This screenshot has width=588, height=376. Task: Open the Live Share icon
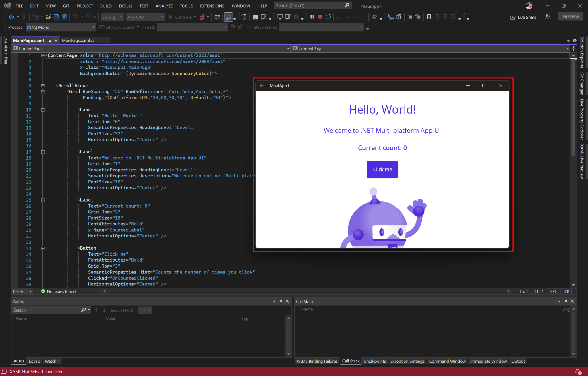click(x=513, y=17)
